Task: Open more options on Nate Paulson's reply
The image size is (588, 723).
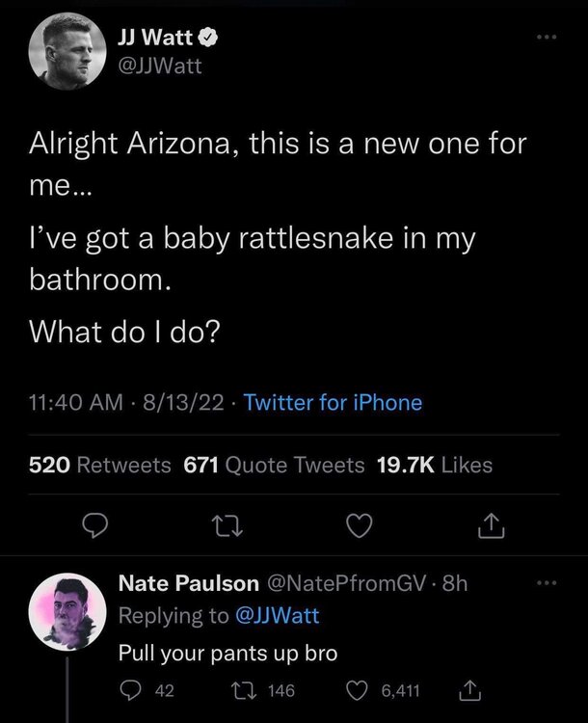Action: pyautogui.click(x=548, y=584)
